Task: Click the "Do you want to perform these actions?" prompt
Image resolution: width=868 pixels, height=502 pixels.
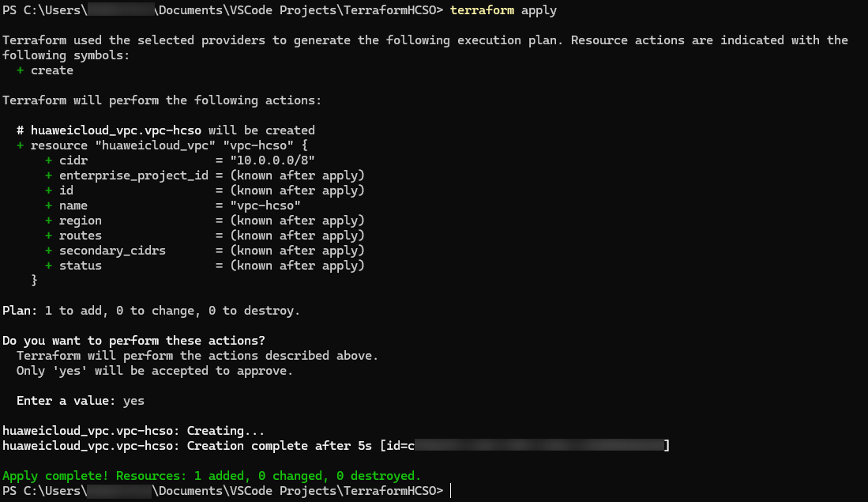Action: click(x=133, y=341)
